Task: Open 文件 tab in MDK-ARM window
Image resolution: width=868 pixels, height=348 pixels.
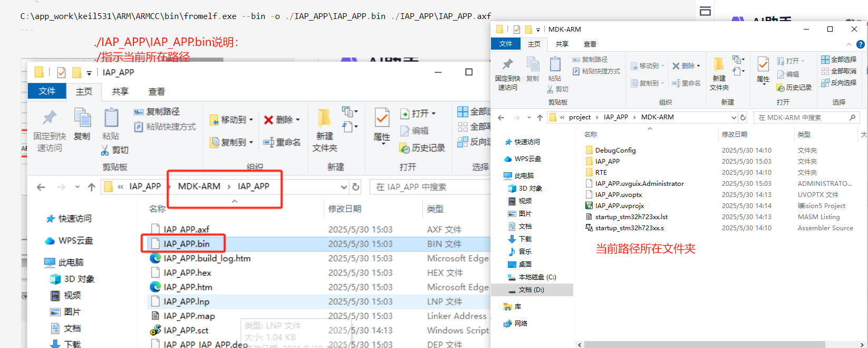Action: (506, 44)
